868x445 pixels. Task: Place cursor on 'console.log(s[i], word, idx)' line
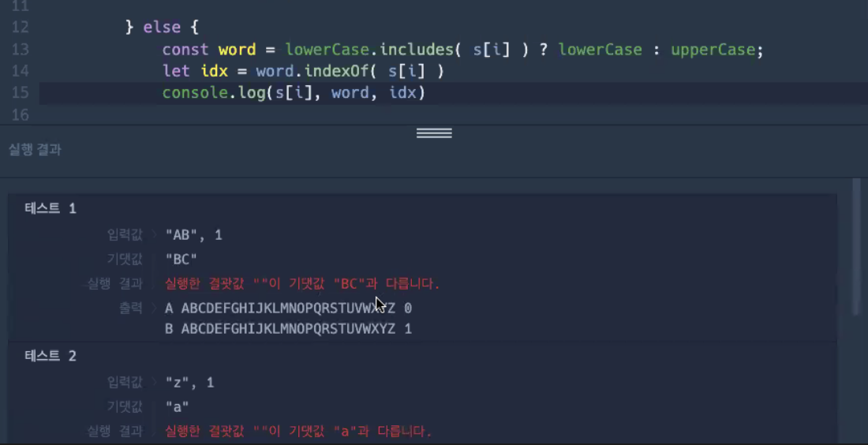coord(294,92)
